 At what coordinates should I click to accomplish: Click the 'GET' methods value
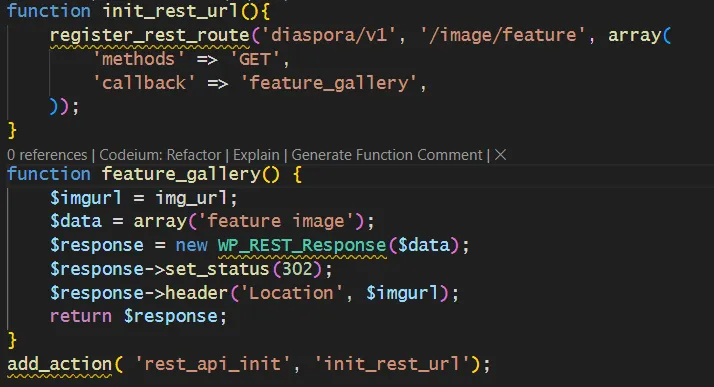[x=255, y=59]
